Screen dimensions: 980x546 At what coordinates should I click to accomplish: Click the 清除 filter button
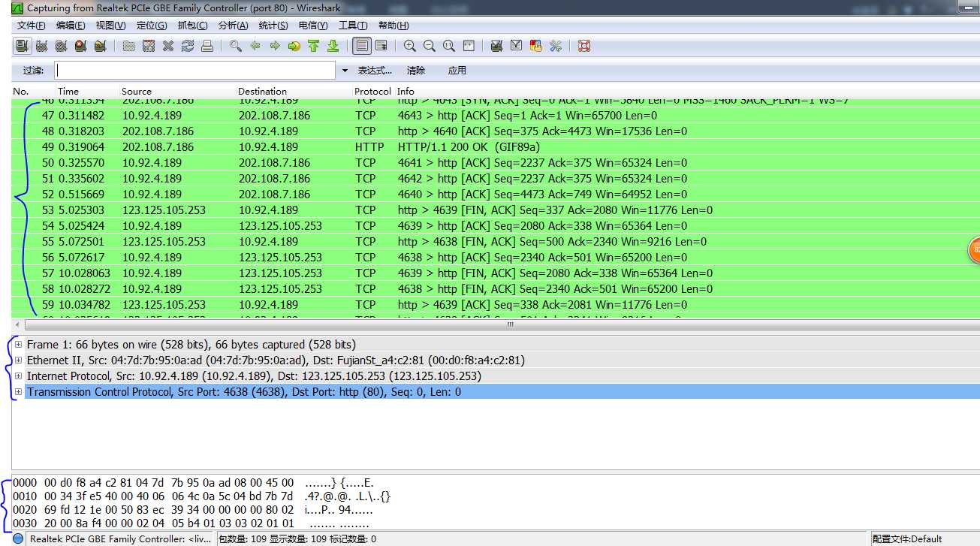point(416,71)
